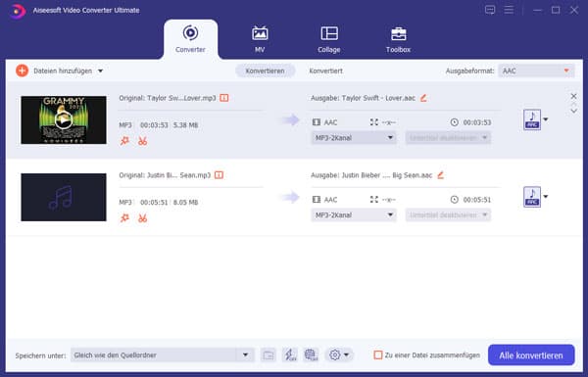Click the clock duration icon for Justin Bieber

coord(454,200)
